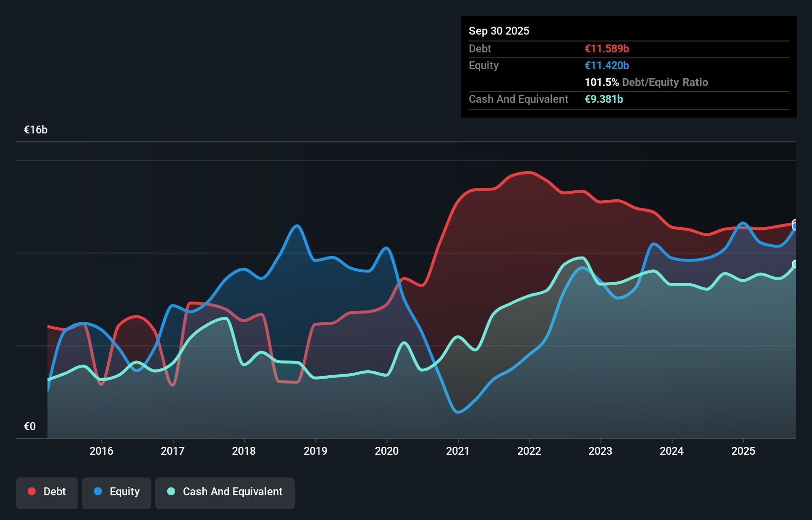The width and height of the screenshot is (812, 520).
Task: Select the 2016 x-axis label
Action: (x=101, y=451)
